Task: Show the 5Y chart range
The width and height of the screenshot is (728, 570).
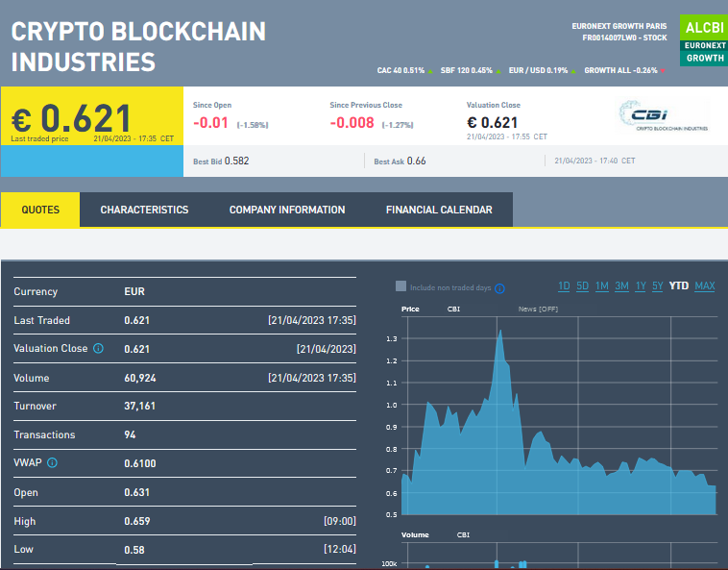Action: pos(657,286)
